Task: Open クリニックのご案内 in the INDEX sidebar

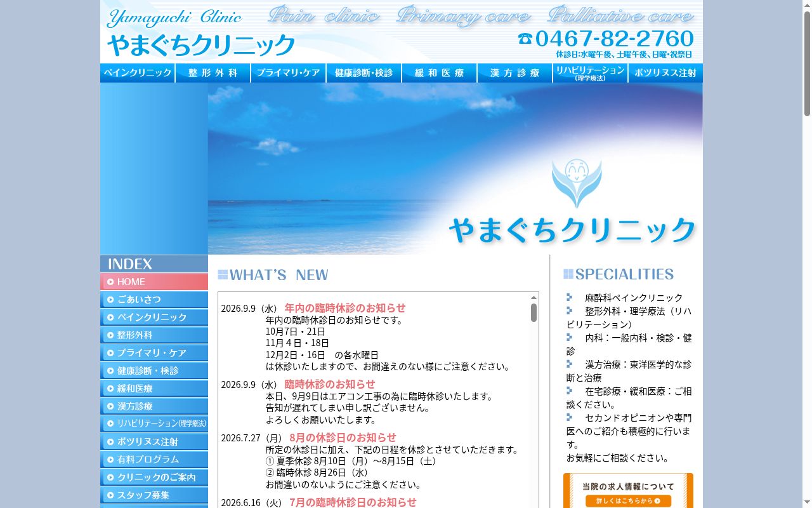Action: pyautogui.click(x=154, y=478)
